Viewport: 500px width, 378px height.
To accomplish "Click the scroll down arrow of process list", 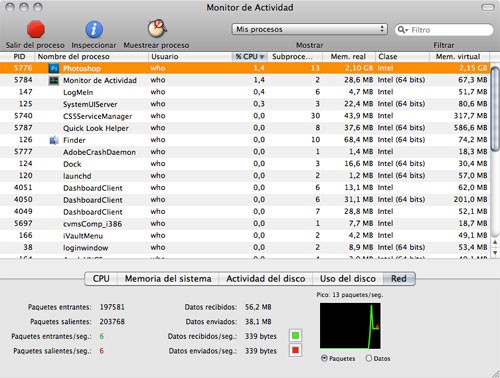I will (x=495, y=253).
